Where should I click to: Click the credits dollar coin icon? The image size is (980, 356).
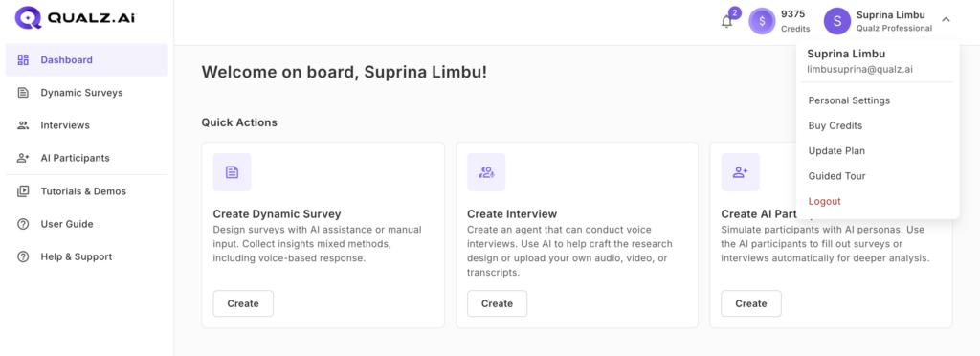[762, 21]
